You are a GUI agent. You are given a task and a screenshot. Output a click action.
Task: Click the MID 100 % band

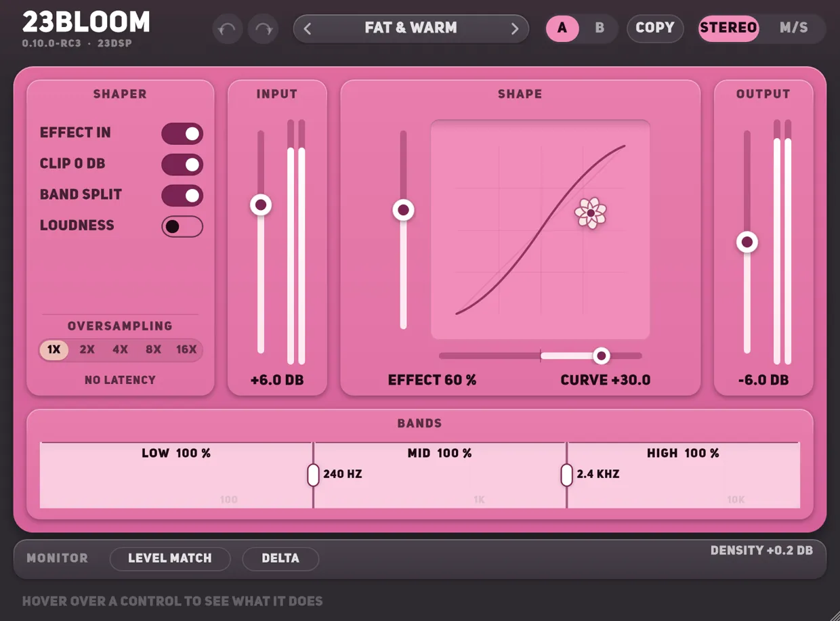[x=440, y=475]
